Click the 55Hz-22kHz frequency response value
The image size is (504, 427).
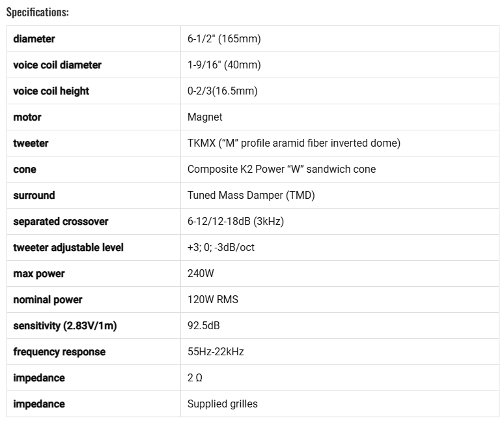click(216, 352)
